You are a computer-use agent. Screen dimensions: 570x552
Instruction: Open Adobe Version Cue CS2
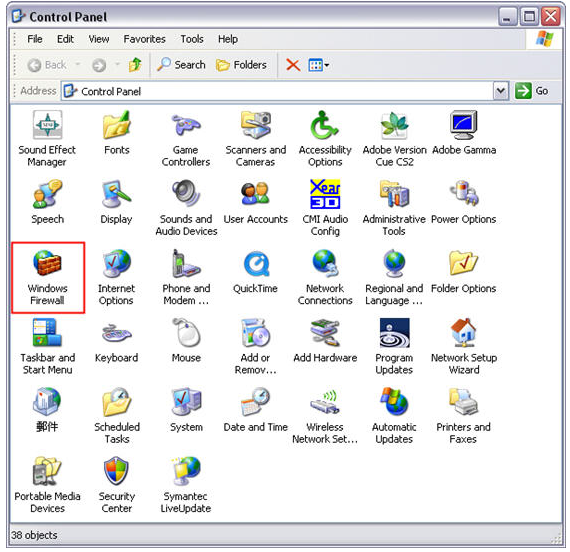tap(394, 139)
